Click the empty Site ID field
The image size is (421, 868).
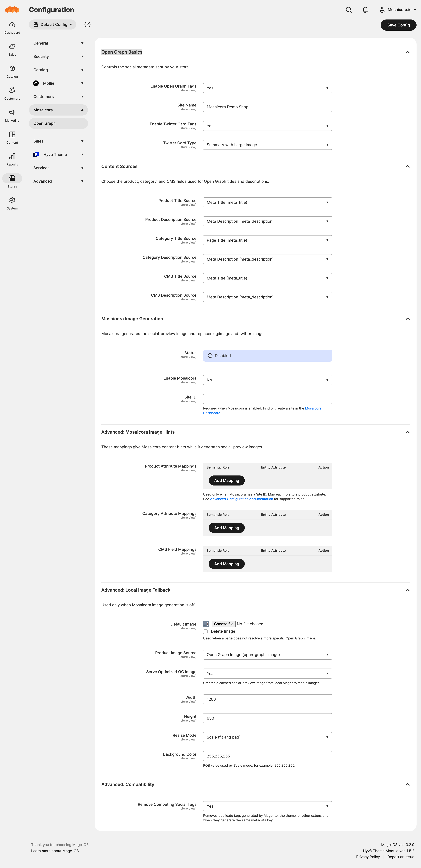(267, 399)
